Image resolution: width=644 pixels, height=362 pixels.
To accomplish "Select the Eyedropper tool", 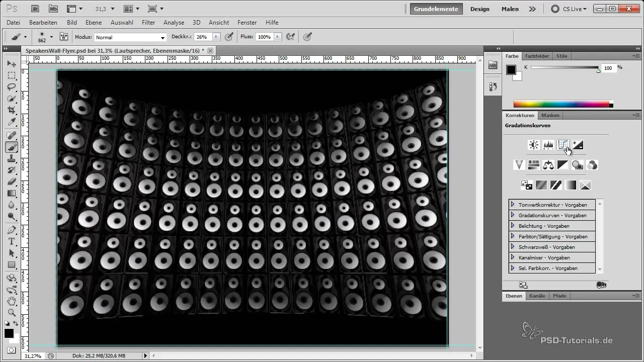I will (x=12, y=122).
